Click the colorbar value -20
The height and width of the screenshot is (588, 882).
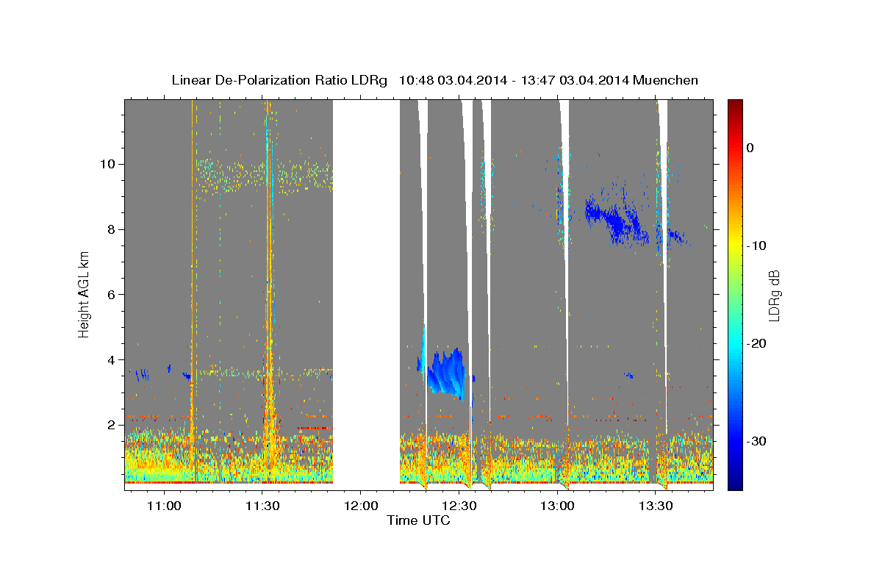tap(756, 343)
